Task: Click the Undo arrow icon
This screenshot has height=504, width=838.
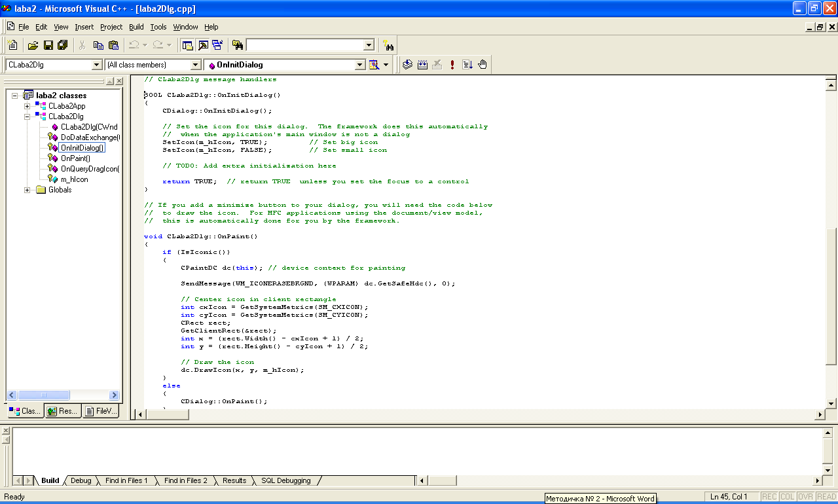Action: coord(134,45)
